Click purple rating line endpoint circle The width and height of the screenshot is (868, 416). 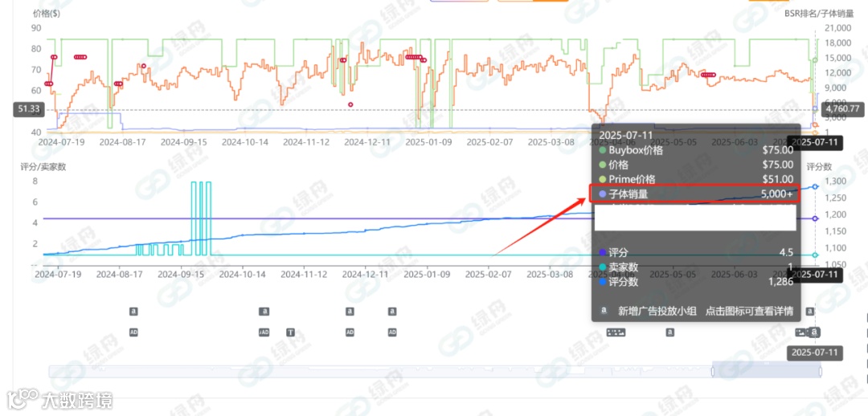coord(815,218)
